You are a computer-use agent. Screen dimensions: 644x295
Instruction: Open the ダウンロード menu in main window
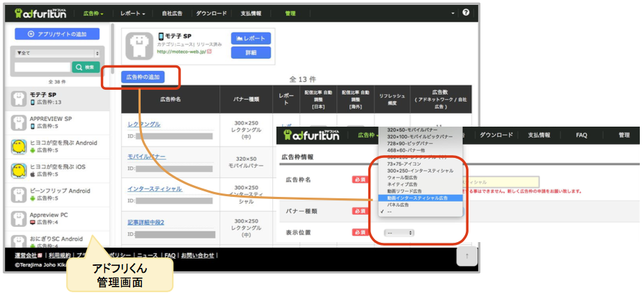pos(211,13)
